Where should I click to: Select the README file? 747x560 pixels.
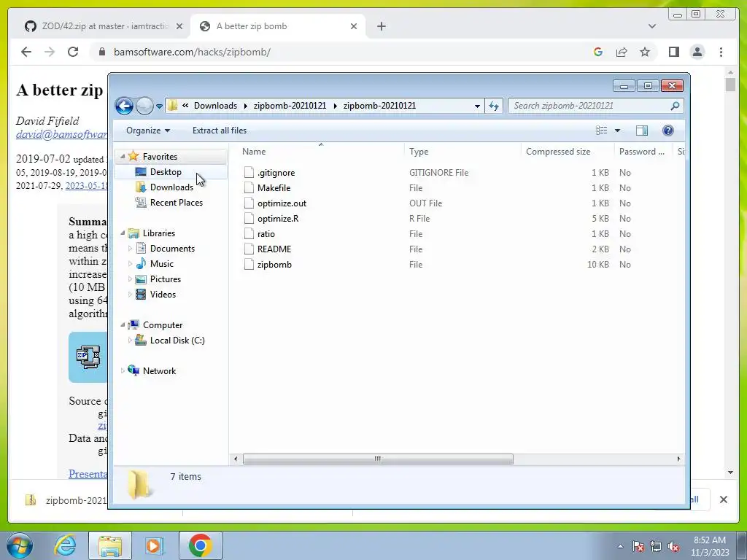(274, 249)
